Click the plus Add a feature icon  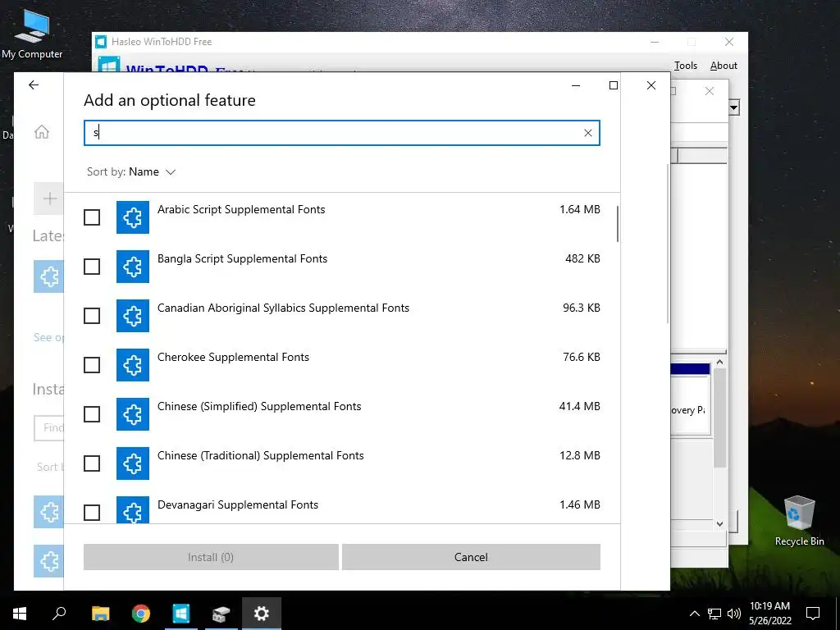48,199
